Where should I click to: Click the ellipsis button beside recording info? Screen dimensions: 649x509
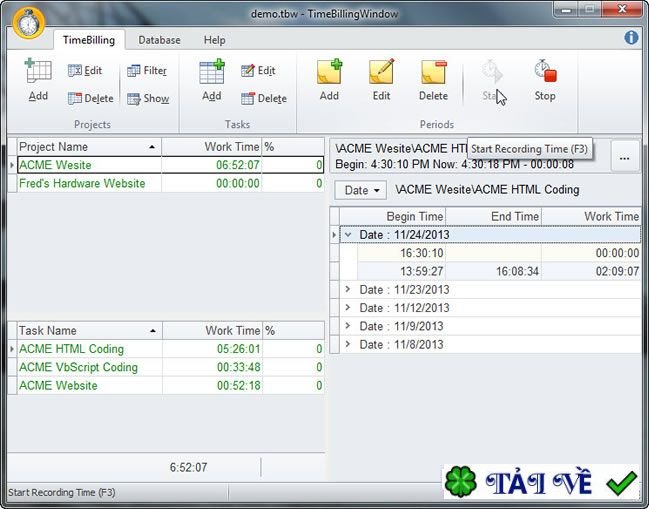click(624, 156)
